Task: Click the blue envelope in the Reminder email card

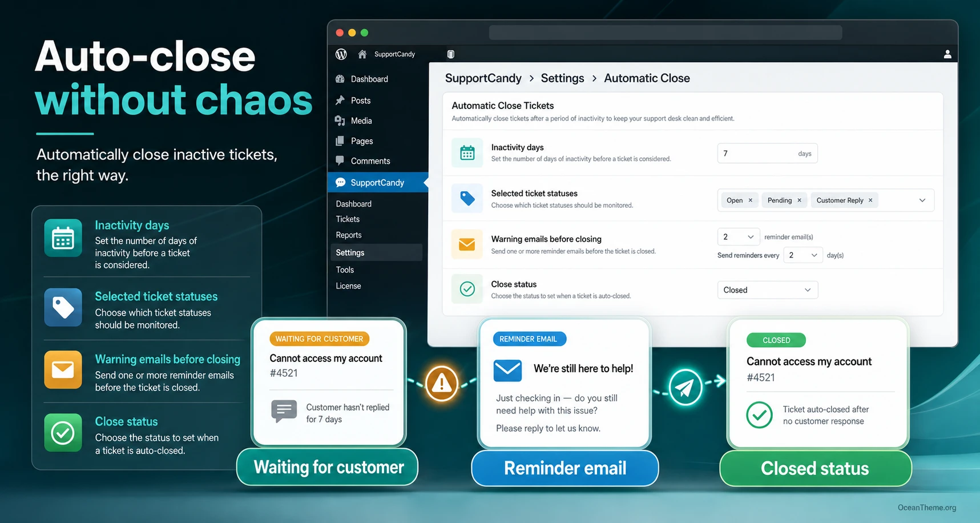Action: point(507,371)
